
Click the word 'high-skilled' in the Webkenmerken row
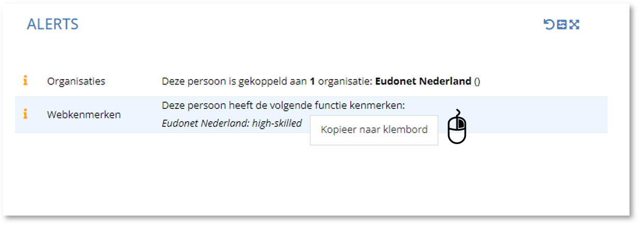pos(277,124)
